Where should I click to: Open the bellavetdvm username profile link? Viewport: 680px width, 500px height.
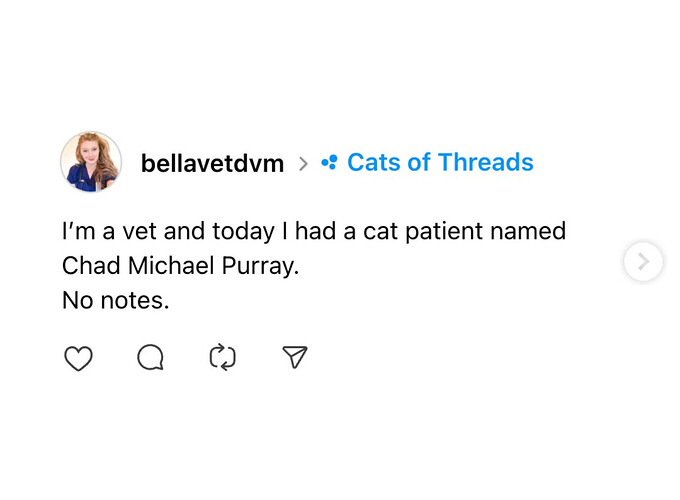click(212, 163)
